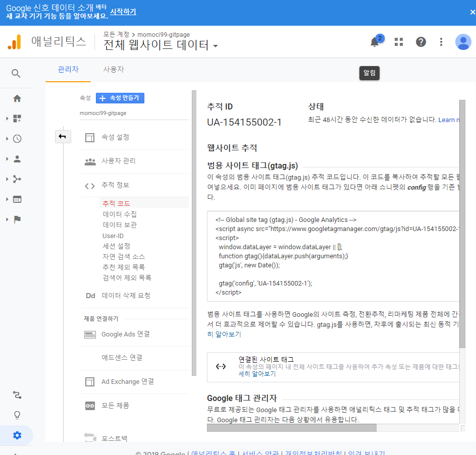This screenshot has width=476, height=455.
Task: Open Customization dashboard icon in sidebar
Action: click(x=17, y=119)
